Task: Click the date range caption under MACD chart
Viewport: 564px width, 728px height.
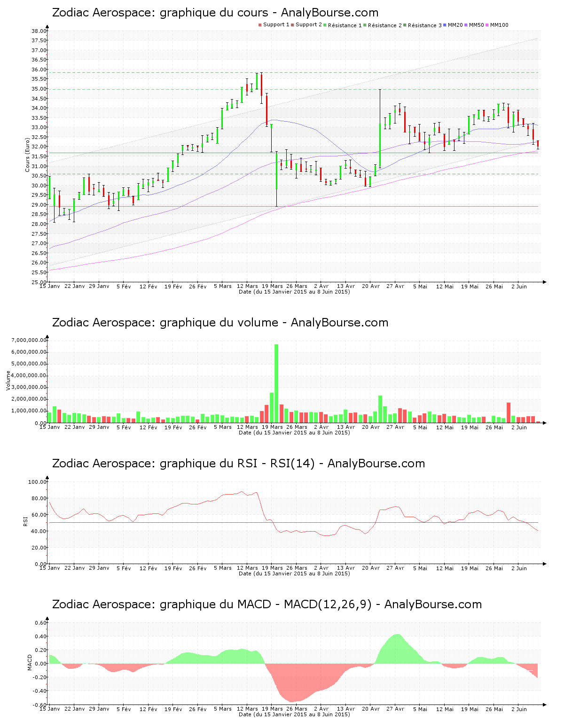Action: click(294, 714)
